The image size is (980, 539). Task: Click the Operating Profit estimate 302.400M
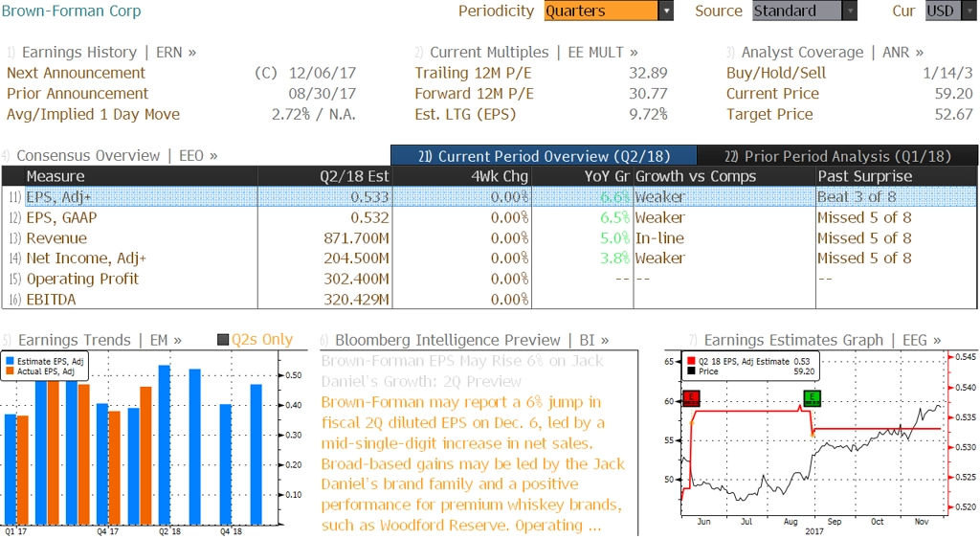click(x=356, y=279)
